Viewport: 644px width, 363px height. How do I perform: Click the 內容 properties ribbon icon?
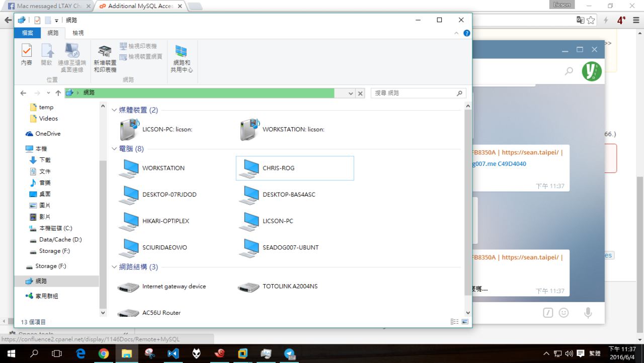[26, 54]
